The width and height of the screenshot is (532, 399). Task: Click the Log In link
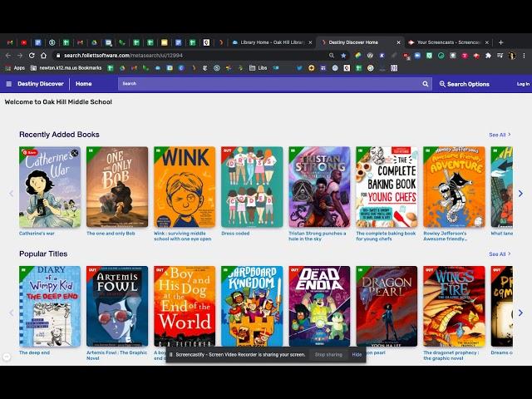point(522,84)
